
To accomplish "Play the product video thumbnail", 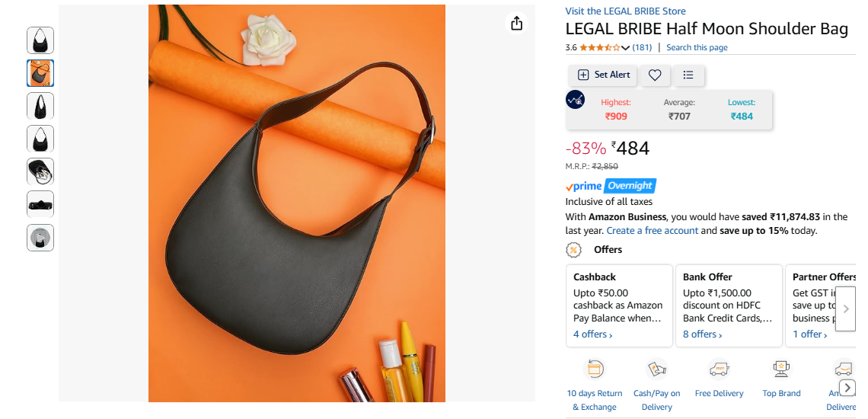I will [x=40, y=238].
